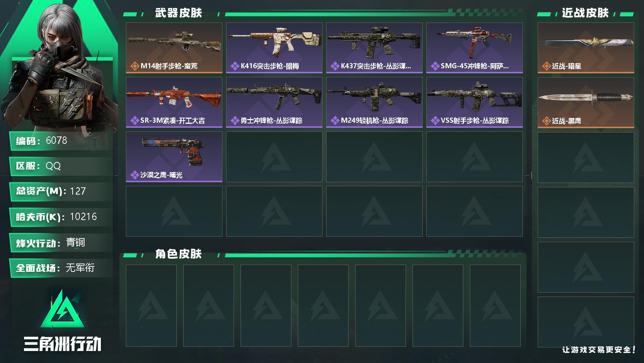Click the 近战皮肤 section header
This screenshot has height=363, width=644.
pos(585,13)
